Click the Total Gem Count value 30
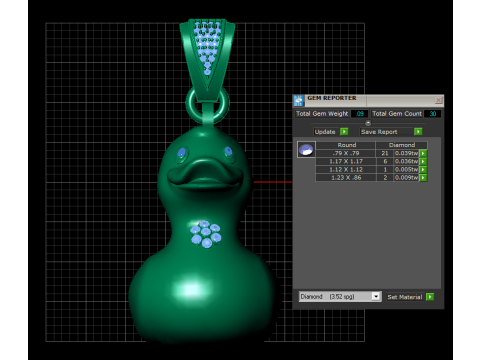This screenshot has width=480, height=360. click(x=433, y=114)
